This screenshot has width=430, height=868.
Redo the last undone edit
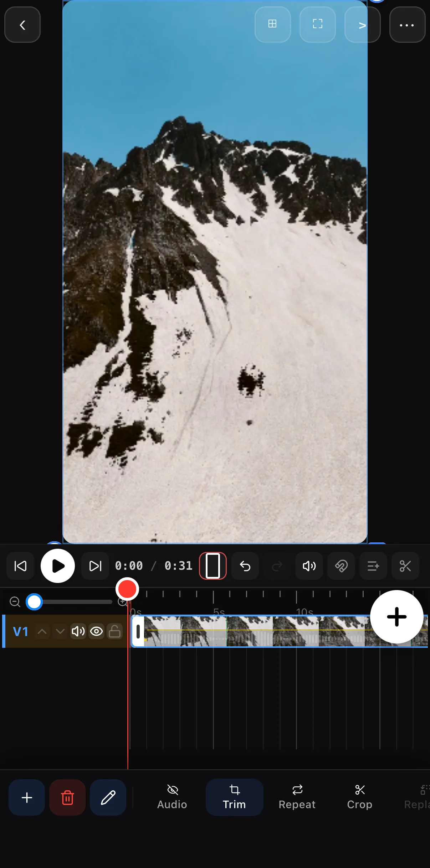[277, 566]
